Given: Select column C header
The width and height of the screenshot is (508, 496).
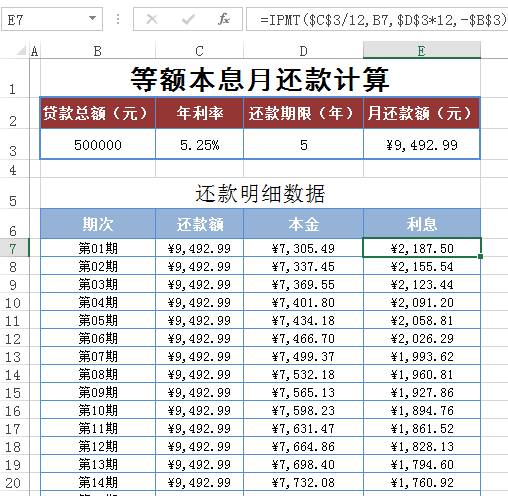Looking at the screenshot, I should tap(199, 51).
